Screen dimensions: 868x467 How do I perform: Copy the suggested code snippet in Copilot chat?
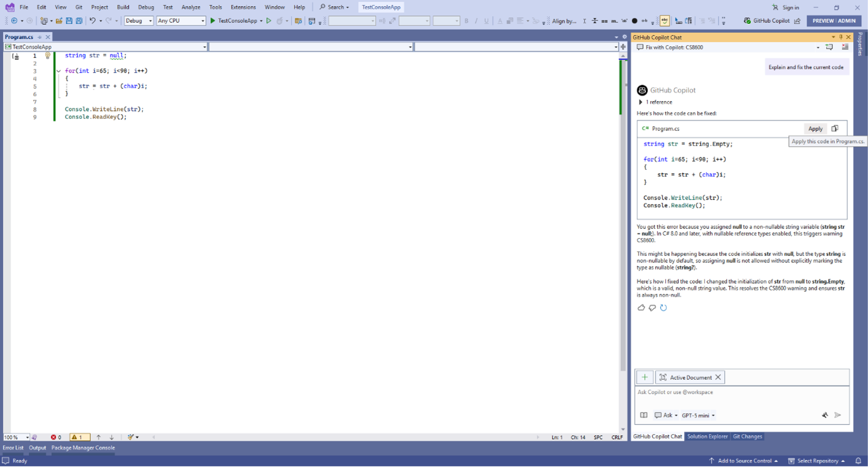tap(835, 128)
